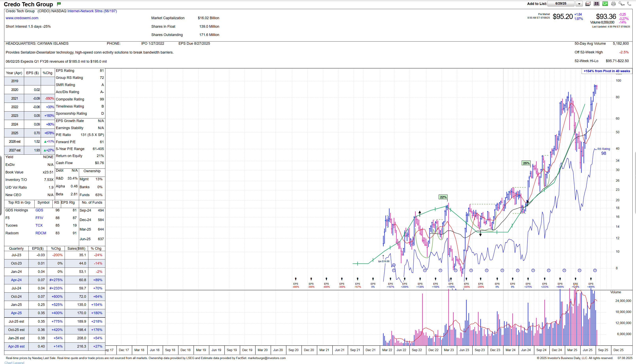This screenshot has width=636, height=364.
Task: Click the green flag next to Credo Tech Group
Action: pos(59,4)
